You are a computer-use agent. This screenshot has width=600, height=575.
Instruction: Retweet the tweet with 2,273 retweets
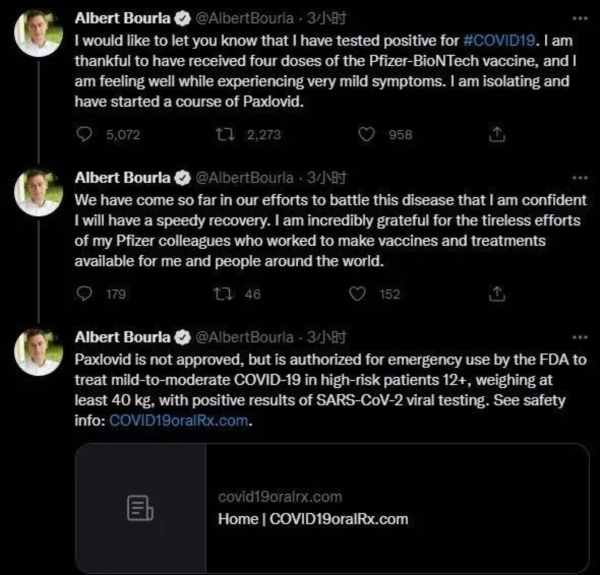(225, 133)
